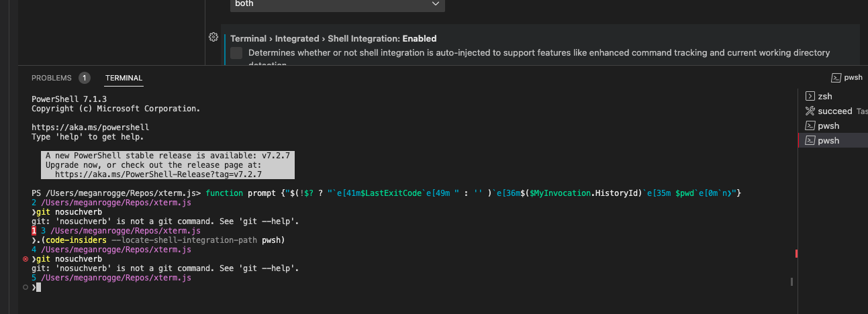Image resolution: width=868 pixels, height=314 pixels.
Task: Open the 'both' dropdown
Action: coord(338,4)
